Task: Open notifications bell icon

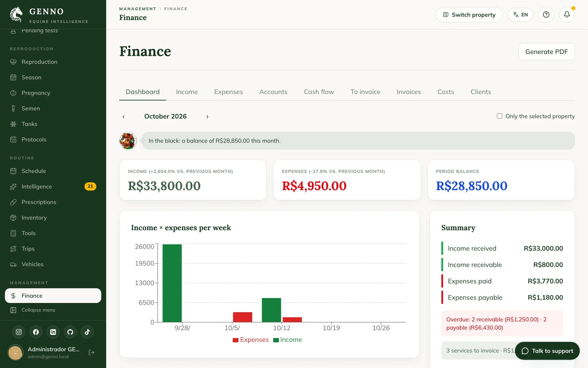Action: click(567, 14)
